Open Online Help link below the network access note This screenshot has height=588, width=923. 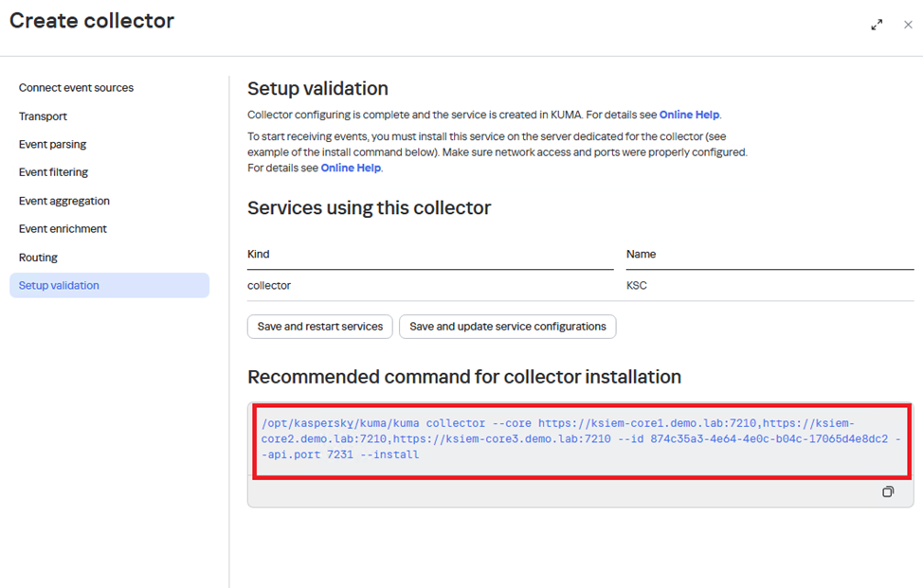pos(351,168)
